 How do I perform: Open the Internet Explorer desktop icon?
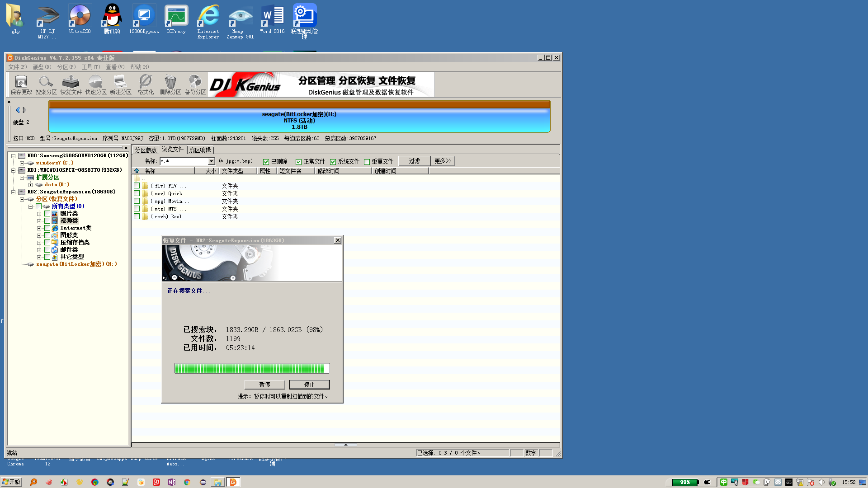tap(208, 22)
